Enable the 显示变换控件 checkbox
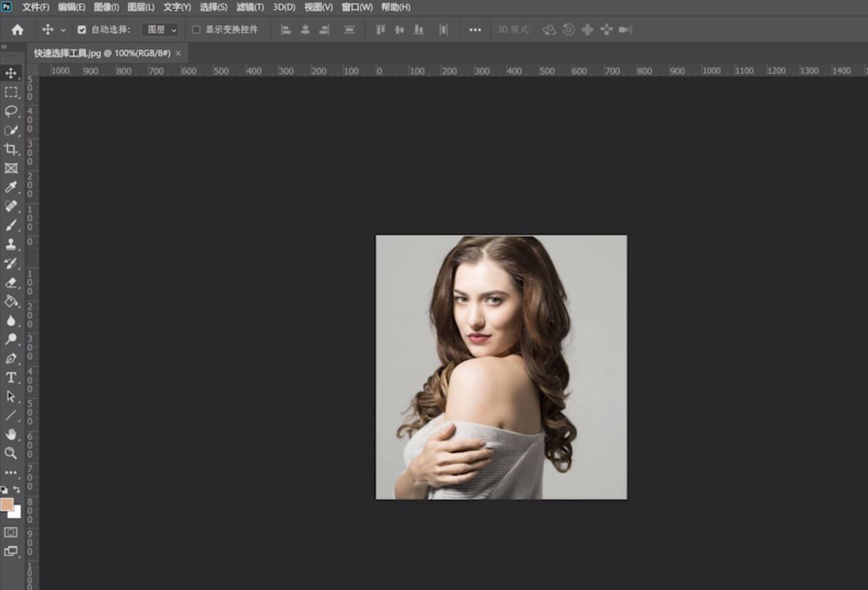 196,30
